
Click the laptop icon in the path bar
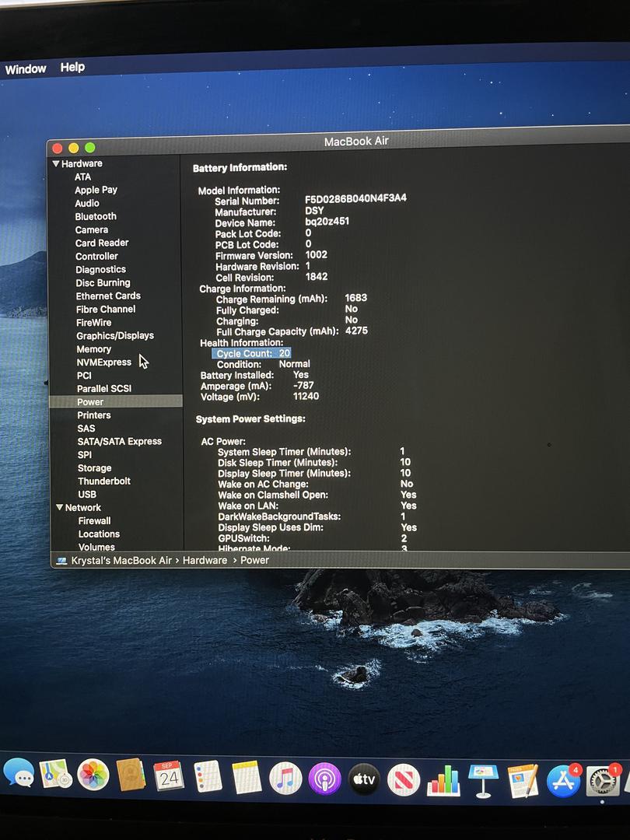pyautogui.click(x=61, y=560)
